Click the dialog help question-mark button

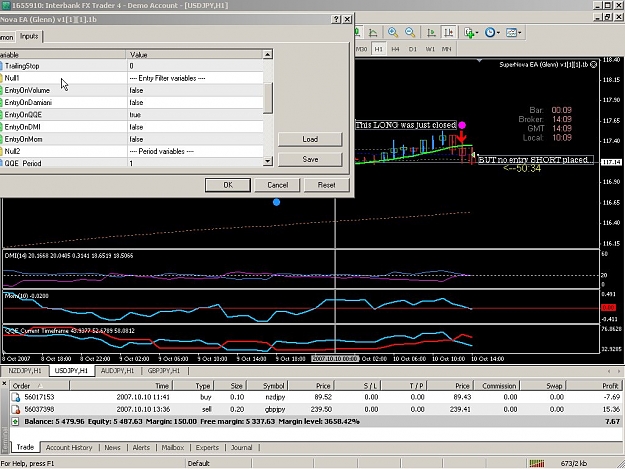[336, 19]
